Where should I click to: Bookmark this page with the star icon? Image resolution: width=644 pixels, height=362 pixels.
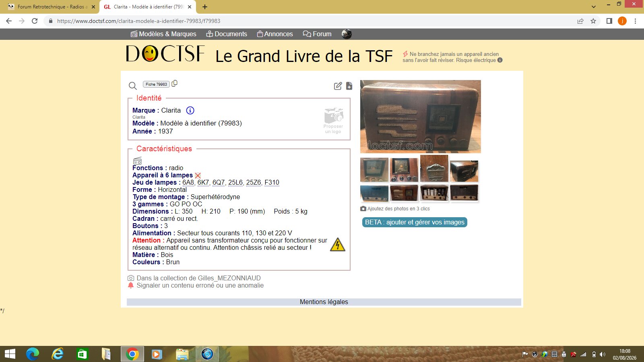click(x=593, y=21)
